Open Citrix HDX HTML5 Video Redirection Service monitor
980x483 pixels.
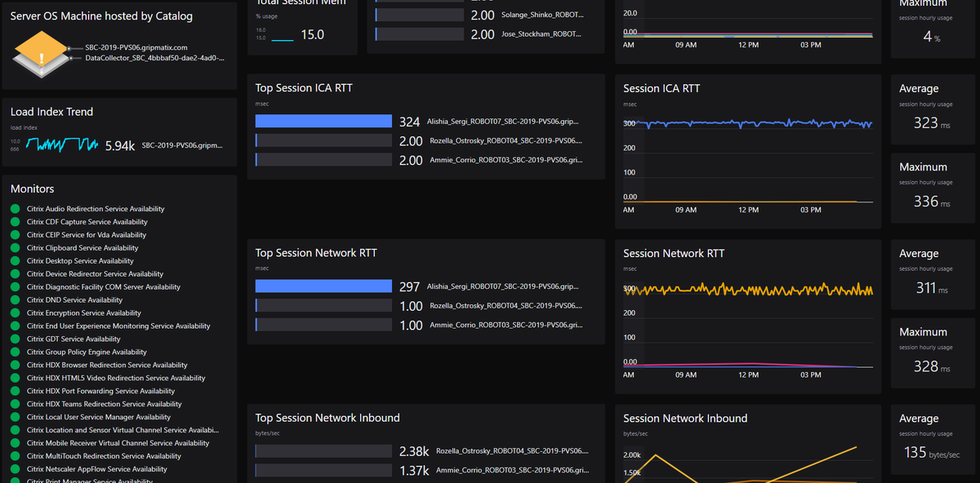[x=116, y=379]
